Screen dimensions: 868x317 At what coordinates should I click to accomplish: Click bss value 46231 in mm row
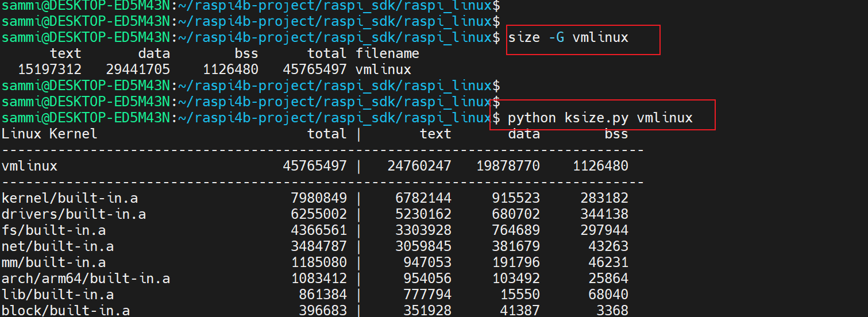tap(608, 263)
